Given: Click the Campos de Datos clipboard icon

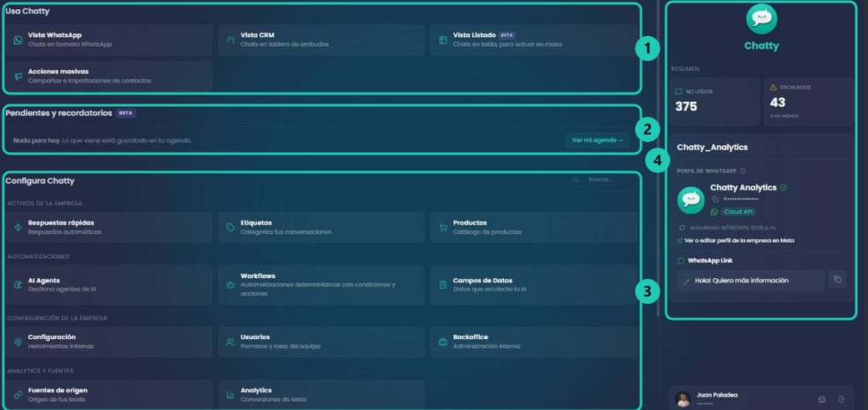Looking at the screenshot, I should [x=443, y=285].
